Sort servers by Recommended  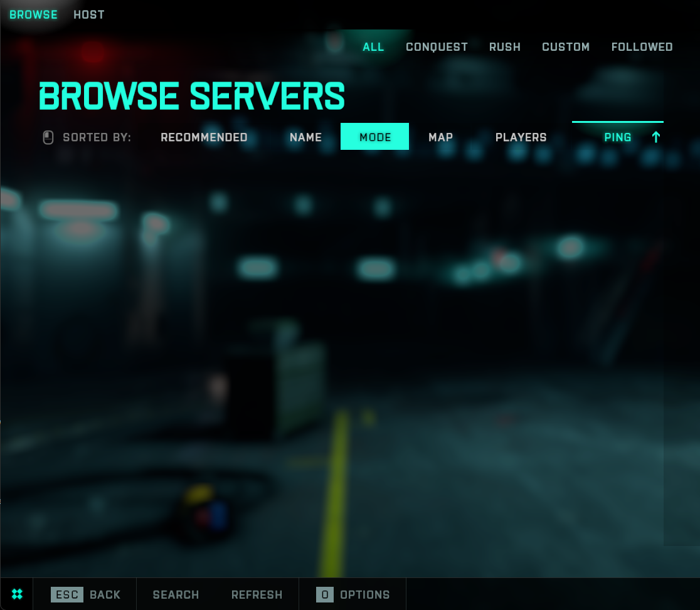pyautogui.click(x=204, y=137)
